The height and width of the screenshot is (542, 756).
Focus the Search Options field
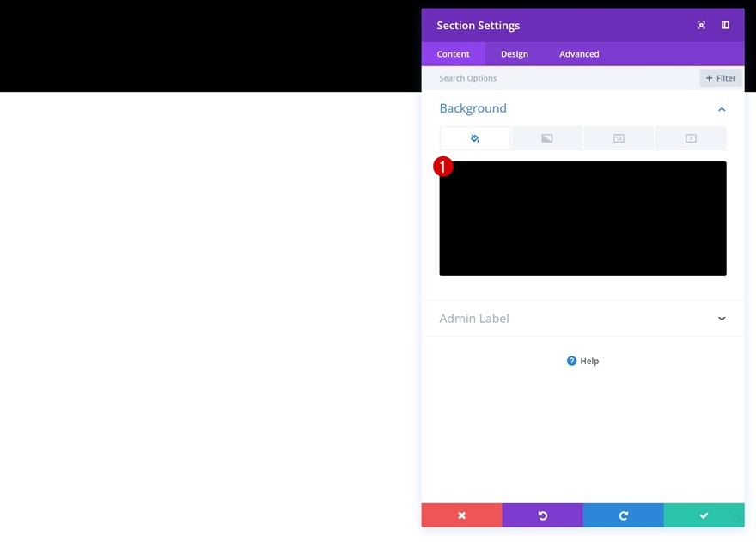pos(559,78)
